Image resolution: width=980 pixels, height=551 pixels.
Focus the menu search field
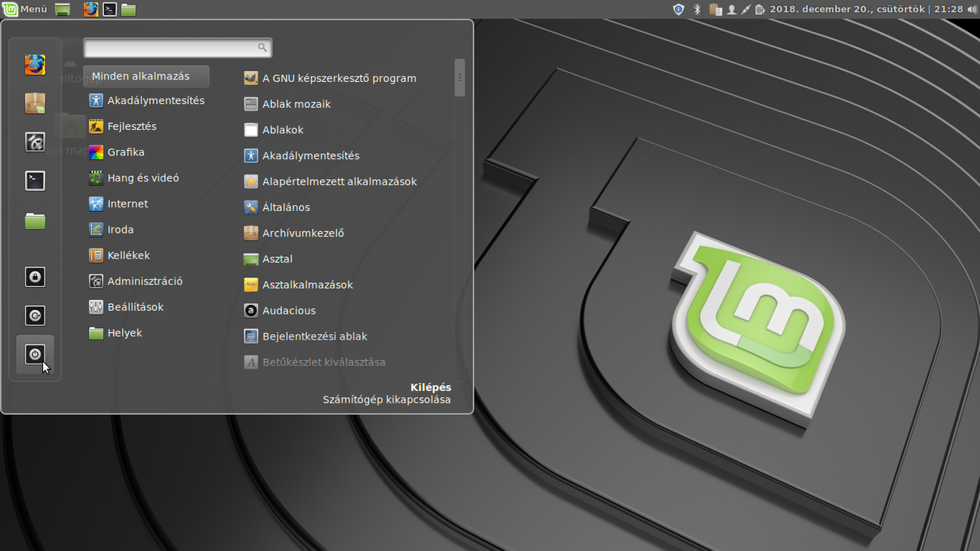click(178, 47)
